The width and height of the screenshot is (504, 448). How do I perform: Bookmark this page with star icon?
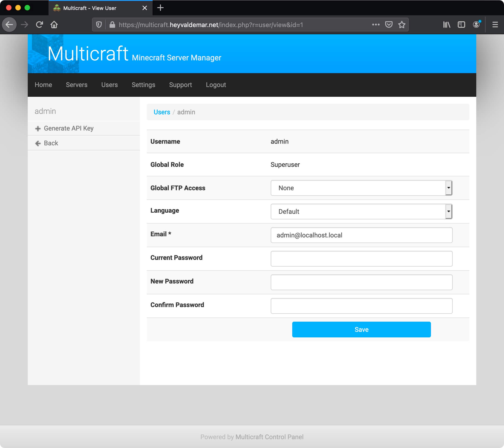click(x=402, y=25)
